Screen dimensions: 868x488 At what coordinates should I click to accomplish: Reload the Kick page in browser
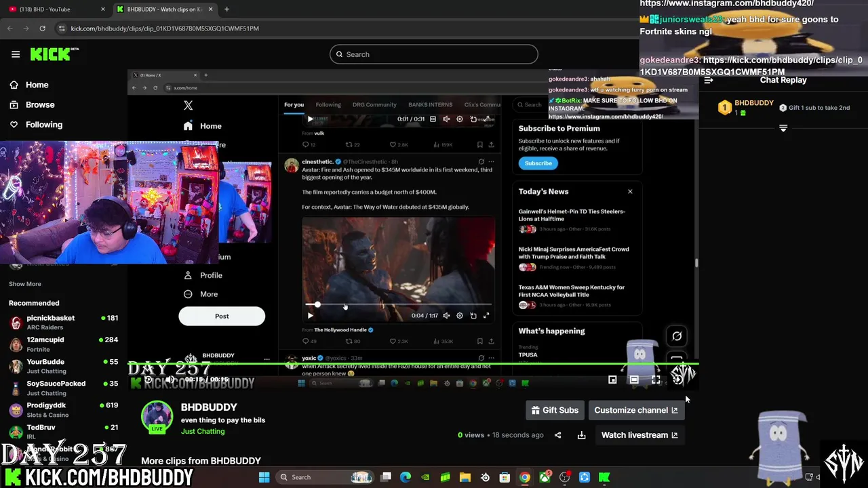(42, 28)
